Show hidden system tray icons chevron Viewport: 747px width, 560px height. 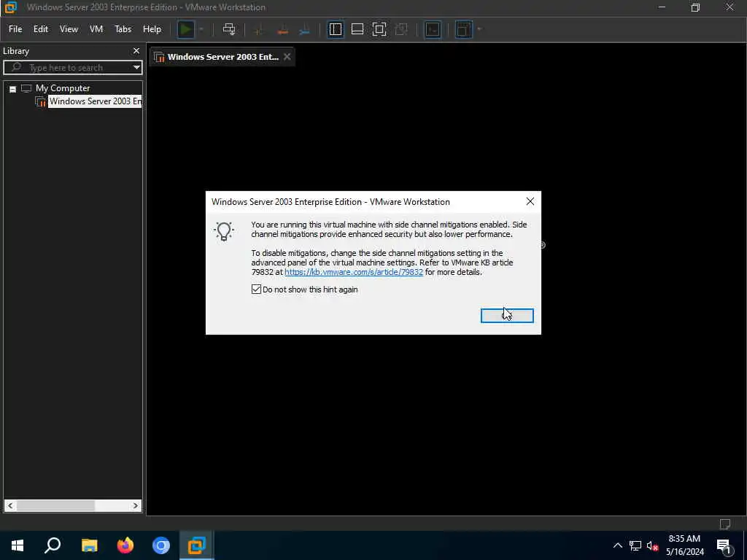pyautogui.click(x=617, y=545)
